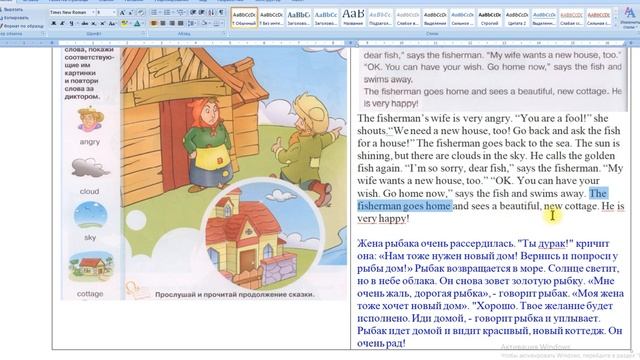
Task: Apply the Название style
Action: (353, 18)
